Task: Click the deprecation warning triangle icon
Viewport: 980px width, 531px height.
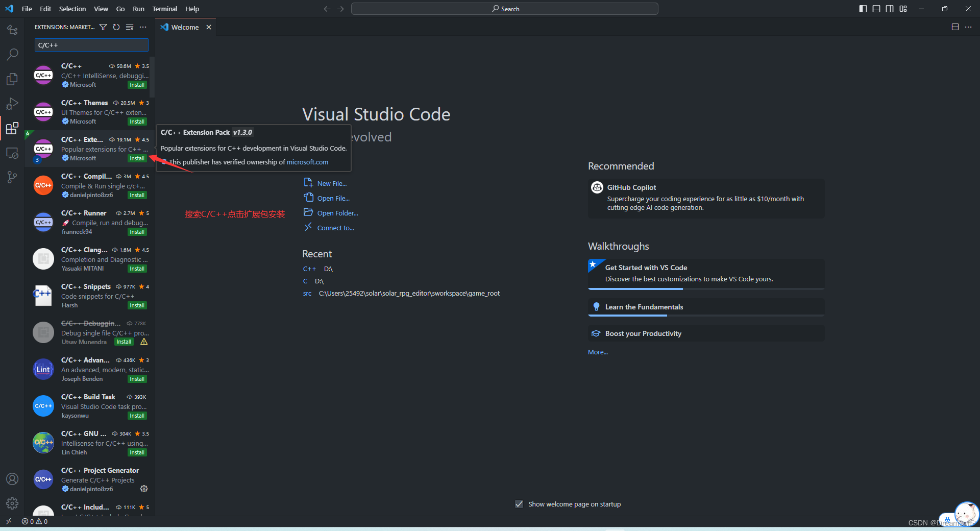Action: pyautogui.click(x=144, y=342)
